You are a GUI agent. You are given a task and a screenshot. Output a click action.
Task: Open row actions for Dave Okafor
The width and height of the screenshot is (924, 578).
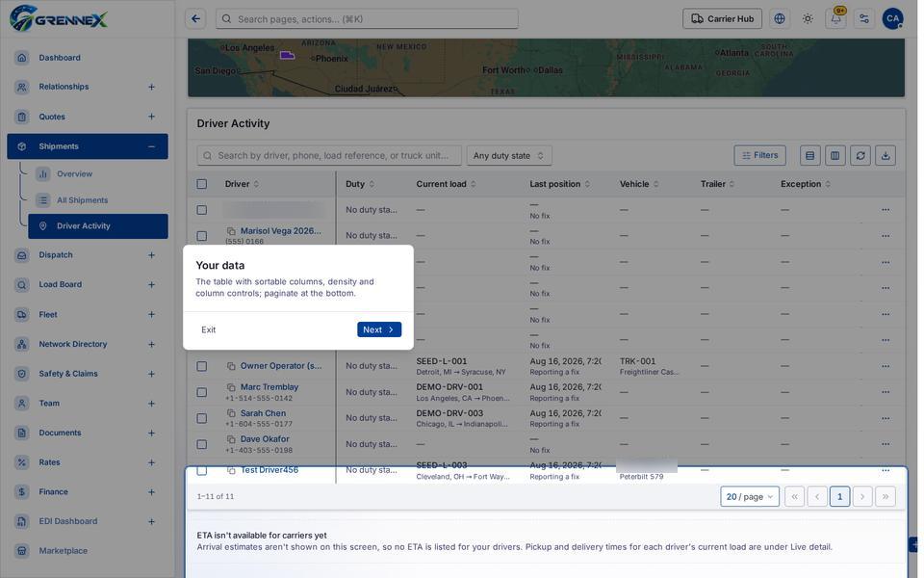click(885, 444)
